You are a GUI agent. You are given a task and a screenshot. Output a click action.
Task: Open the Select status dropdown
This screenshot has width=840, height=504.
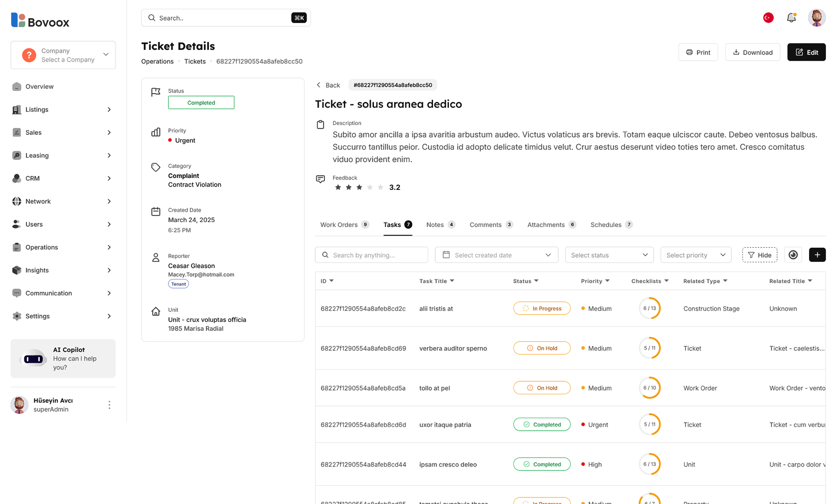pos(609,255)
